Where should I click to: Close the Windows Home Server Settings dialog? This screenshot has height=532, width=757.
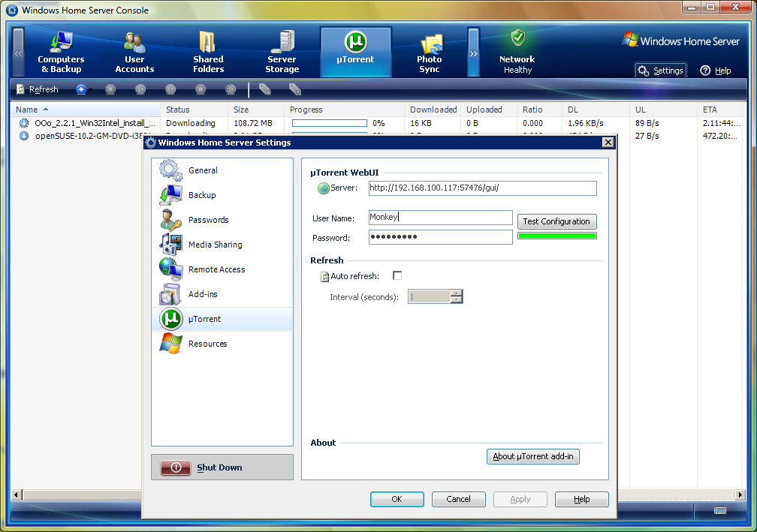tap(608, 143)
